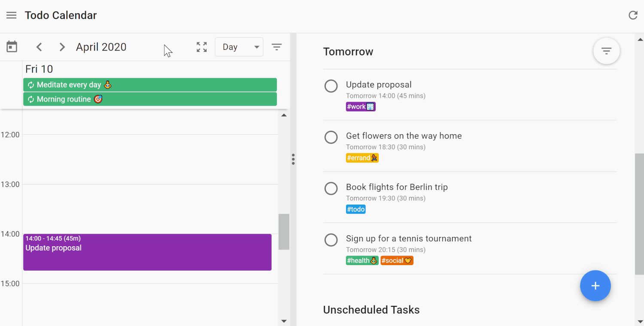Select the Meditate every day recurring event
The height and width of the screenshot is (326, 644).
[x=150, y=85]
